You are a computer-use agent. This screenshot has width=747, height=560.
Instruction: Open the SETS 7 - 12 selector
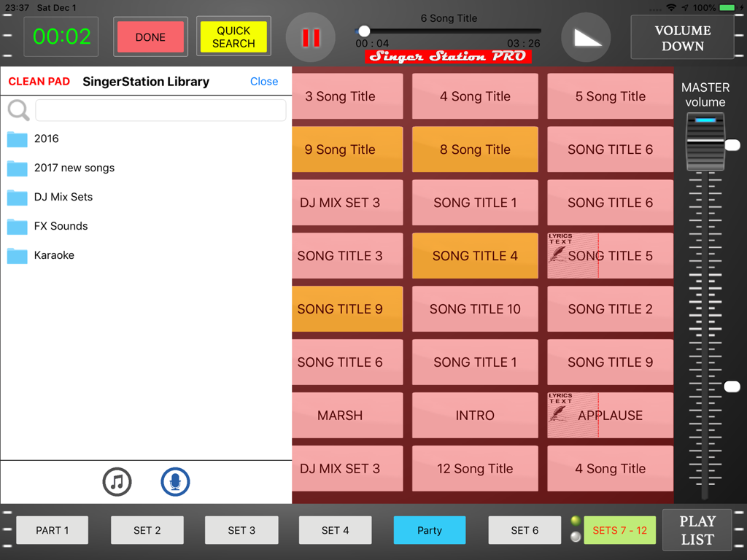pyautogui.click(x=619, y=530)
